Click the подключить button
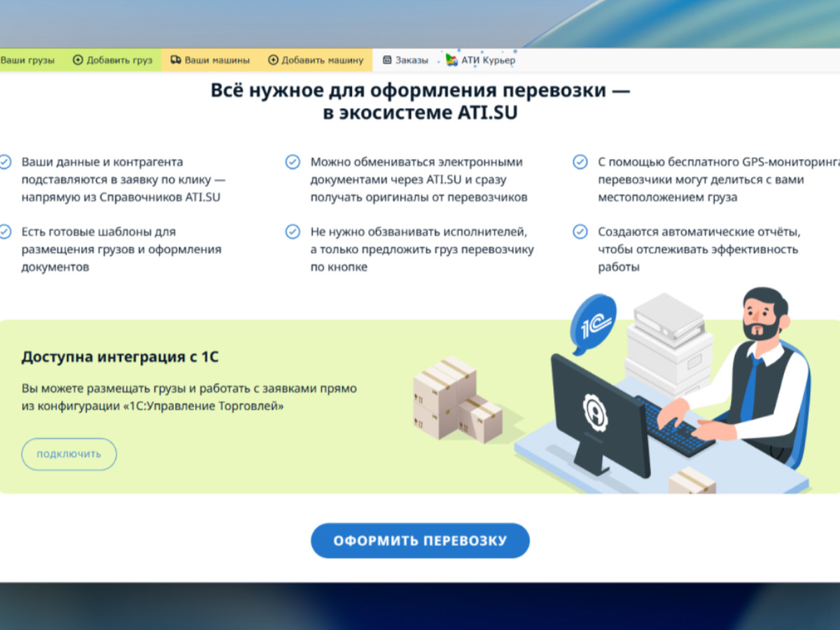This screenshot has height=630, width=840. pyautogui.click(x=69, y=454)
